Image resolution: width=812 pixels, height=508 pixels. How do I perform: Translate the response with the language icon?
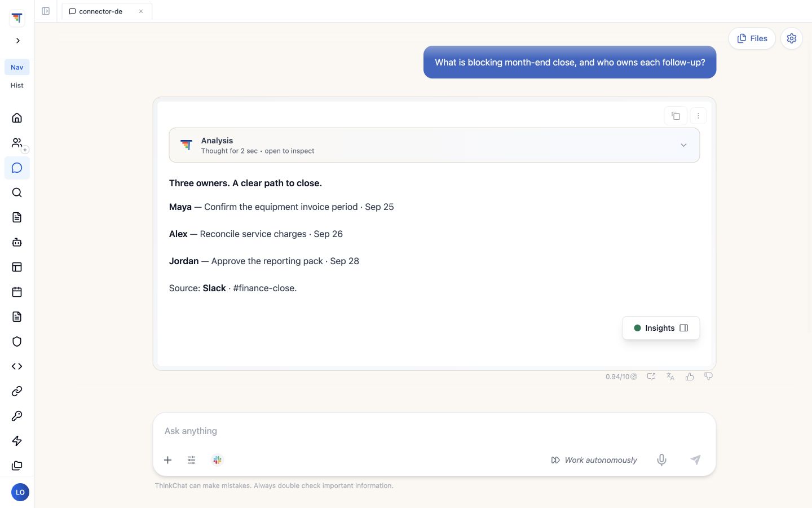pyautogui.click(x=670, y=376)
